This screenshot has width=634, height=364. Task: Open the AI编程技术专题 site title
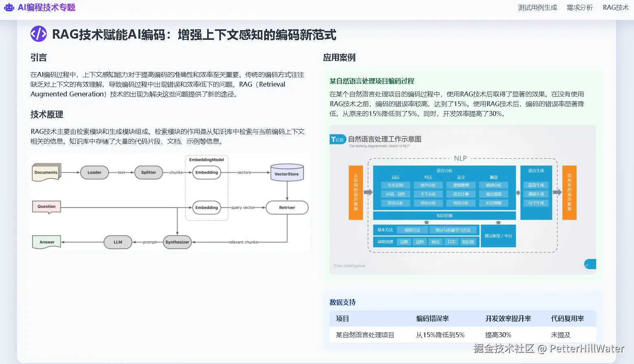[x=46, y=7]
